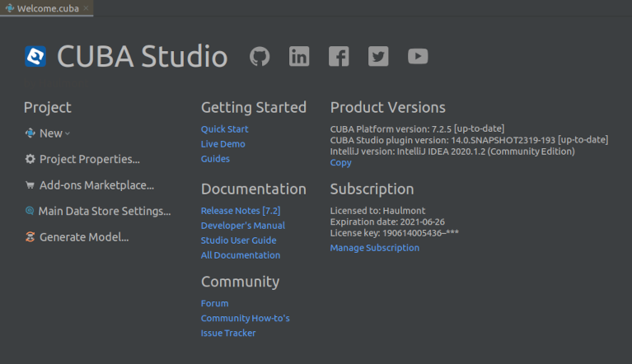Screen dimensions: 632x364
Task: Open the Quick Start link
Action: (x=224, y=129)
